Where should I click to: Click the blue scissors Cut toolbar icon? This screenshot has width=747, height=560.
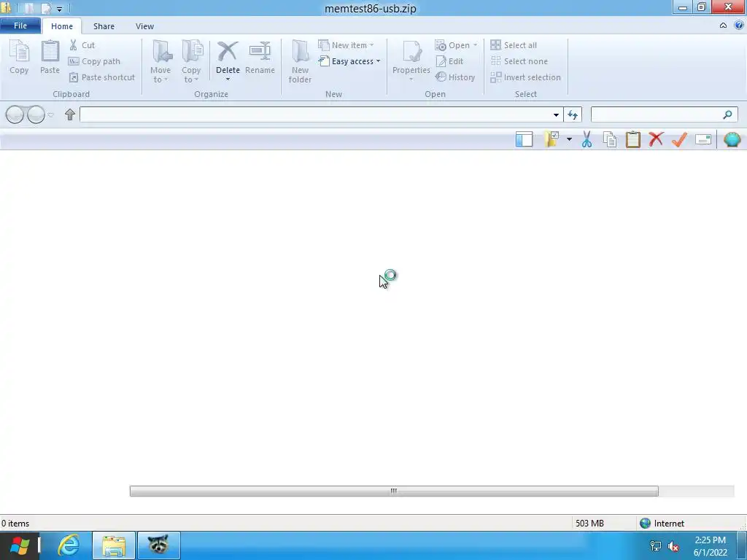point(587,139)
